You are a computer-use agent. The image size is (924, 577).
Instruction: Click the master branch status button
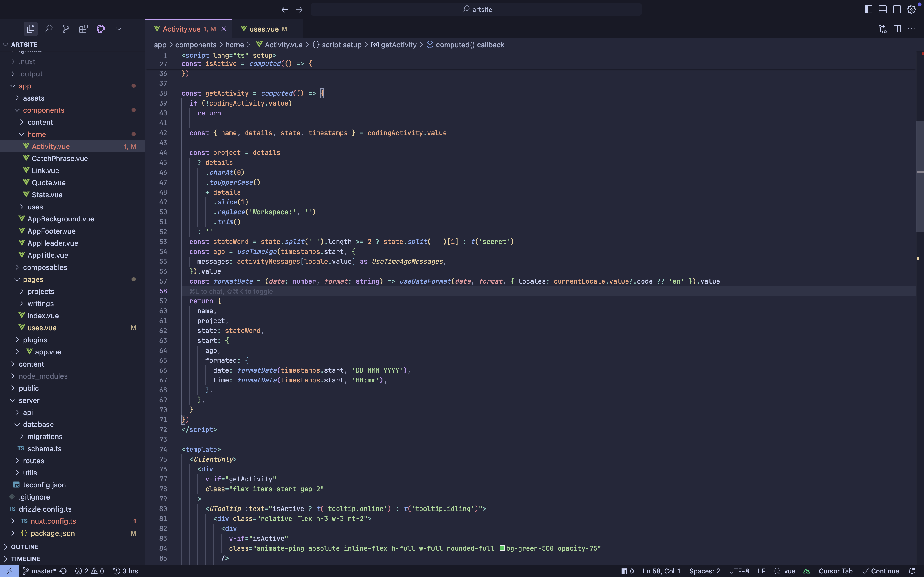coord(39,571)
